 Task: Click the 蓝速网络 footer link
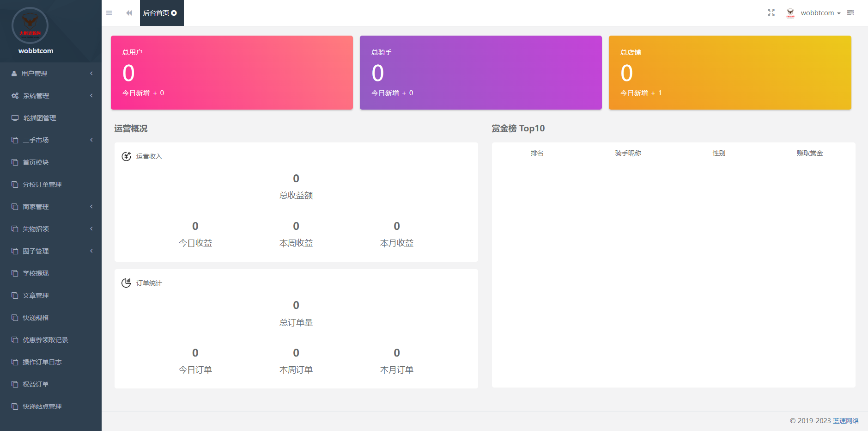pos(845,421)
